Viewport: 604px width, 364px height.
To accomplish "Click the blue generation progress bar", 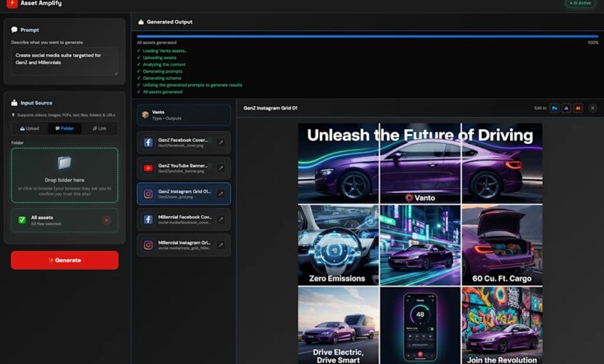I will [368, 36].
